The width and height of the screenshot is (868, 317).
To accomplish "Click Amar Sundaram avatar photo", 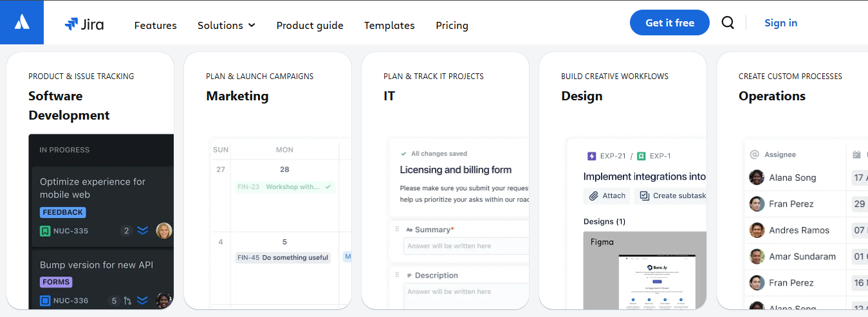I will pos(757,257).
